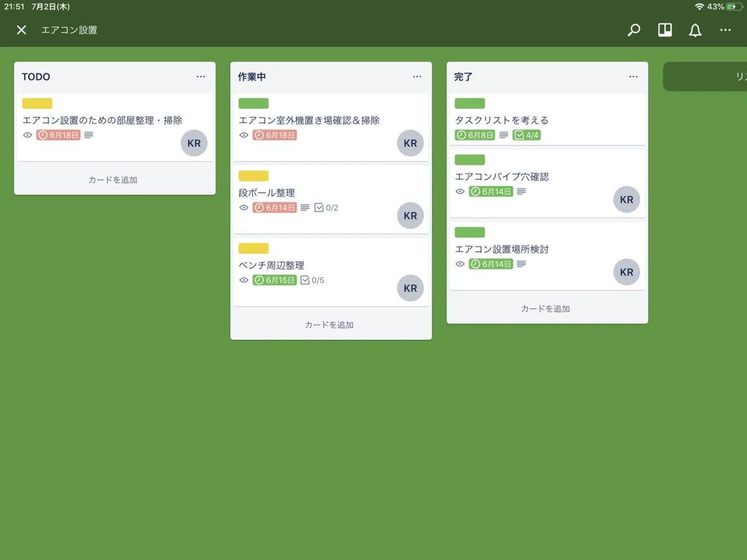Click 6月18日 due badge on 部屋整理・掃除 card
The image size is (747, 560).
point(59,135)
